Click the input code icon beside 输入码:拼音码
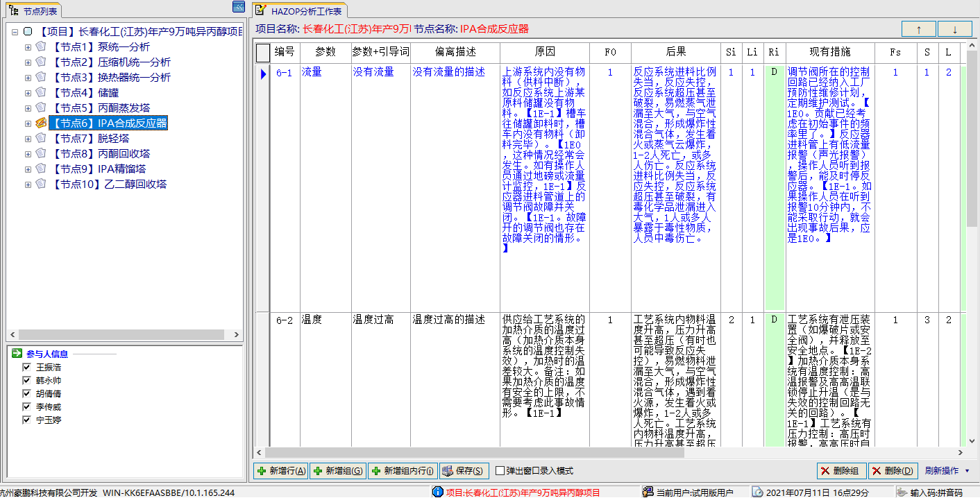 click(x=901, y=492)
